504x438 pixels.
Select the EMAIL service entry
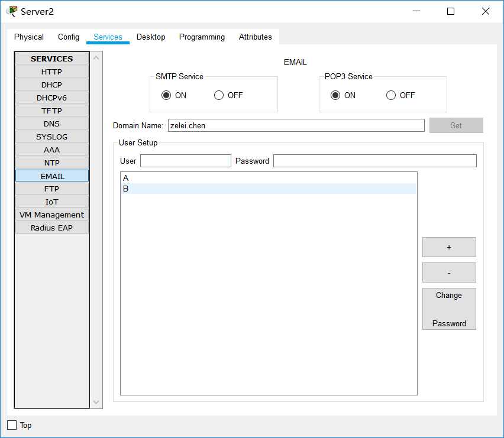pos(51,176)
